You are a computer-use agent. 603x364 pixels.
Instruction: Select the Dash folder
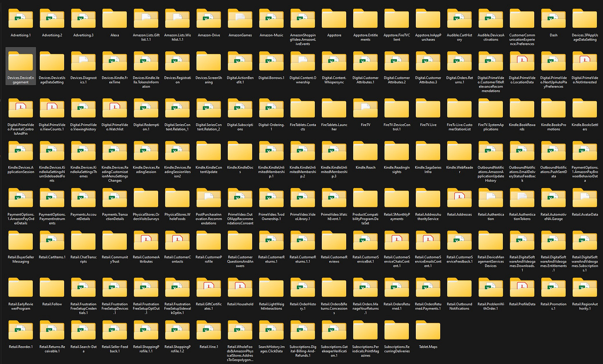(x=553, y=19)
